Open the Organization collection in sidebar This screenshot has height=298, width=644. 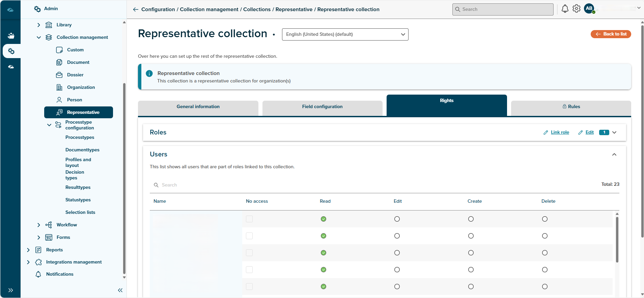point(81,87)
